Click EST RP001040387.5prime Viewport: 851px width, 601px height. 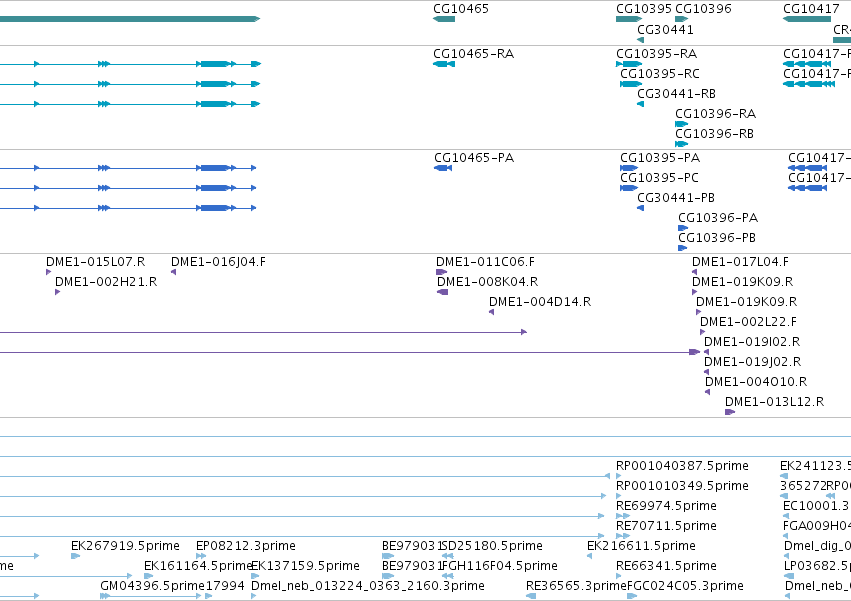682,466
